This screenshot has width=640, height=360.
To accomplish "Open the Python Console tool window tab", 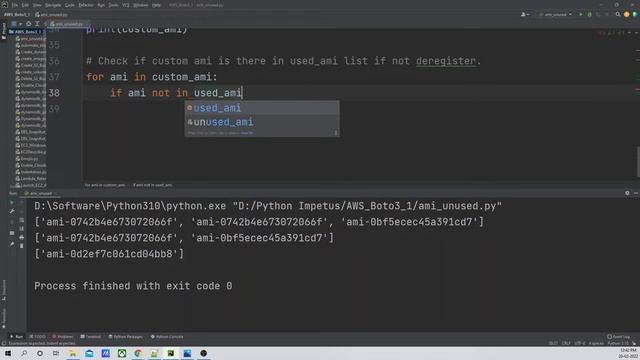I will 167,337.
